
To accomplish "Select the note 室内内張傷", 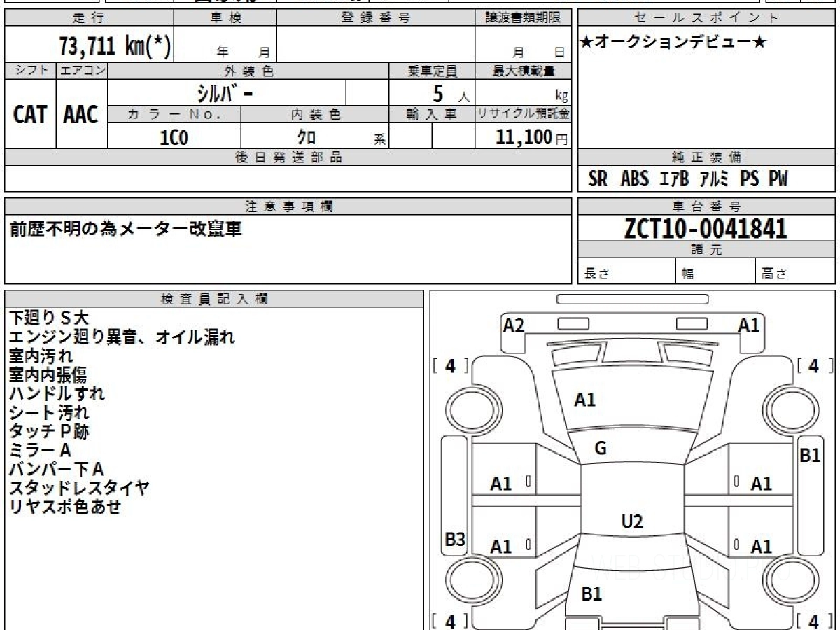I will [x=48, y=375].
